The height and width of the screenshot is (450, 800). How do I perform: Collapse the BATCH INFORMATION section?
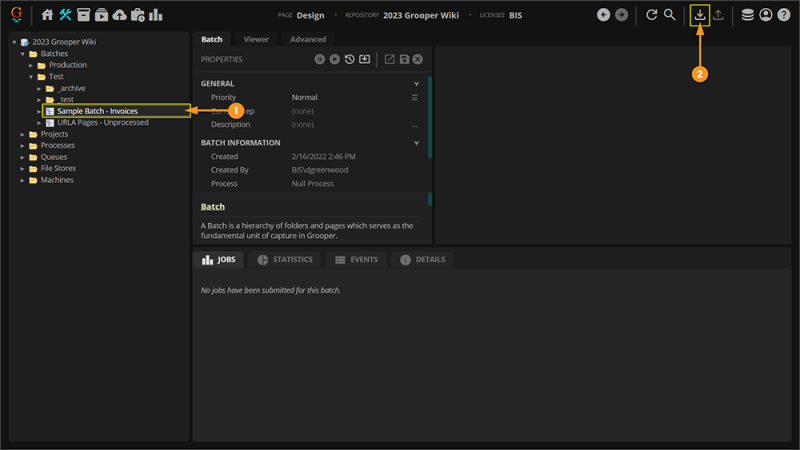[416, 143]
